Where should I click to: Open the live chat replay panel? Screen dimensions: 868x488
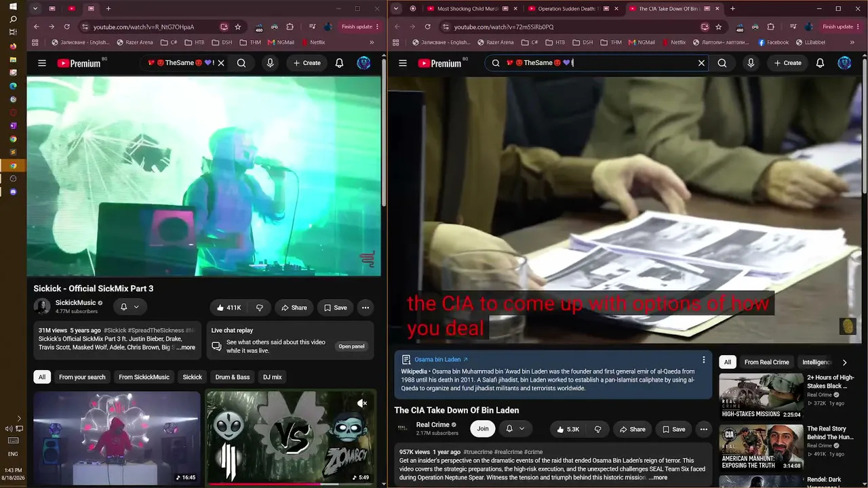(351, 346)
